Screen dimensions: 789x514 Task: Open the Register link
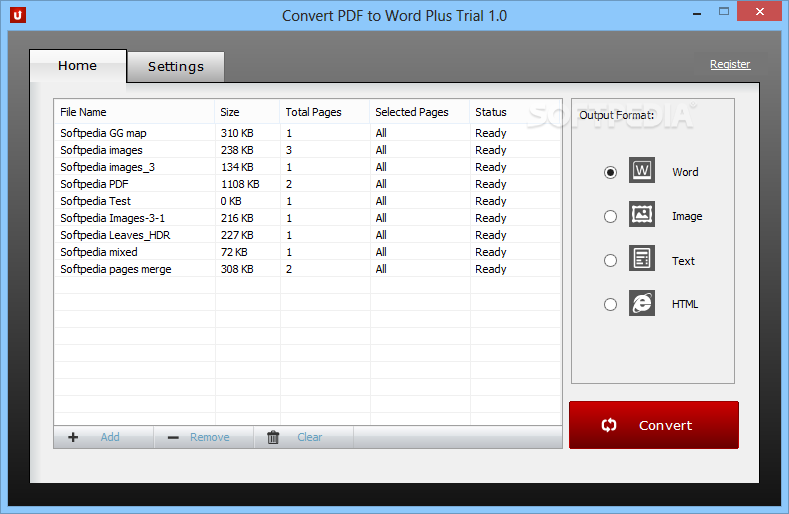pos(730,64)
